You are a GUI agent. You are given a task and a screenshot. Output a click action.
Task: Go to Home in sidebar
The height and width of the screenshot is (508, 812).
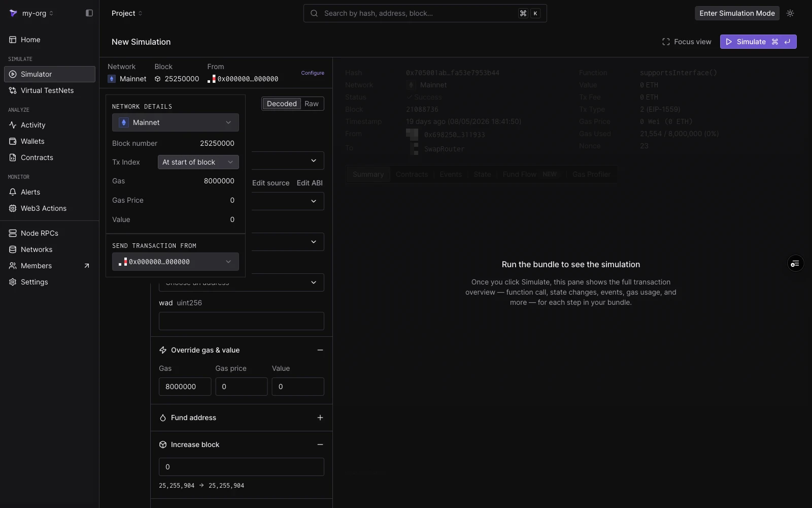(50, 40)
